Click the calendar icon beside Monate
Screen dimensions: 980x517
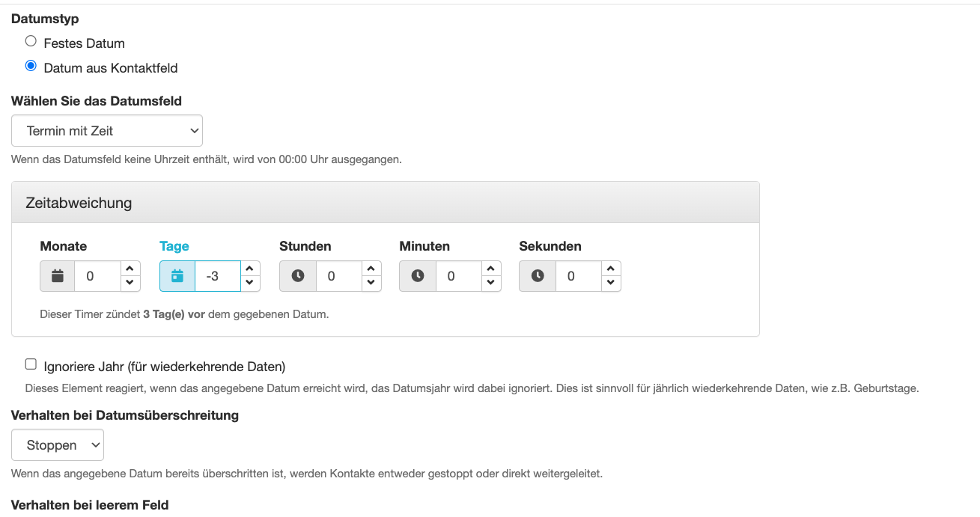56,276
